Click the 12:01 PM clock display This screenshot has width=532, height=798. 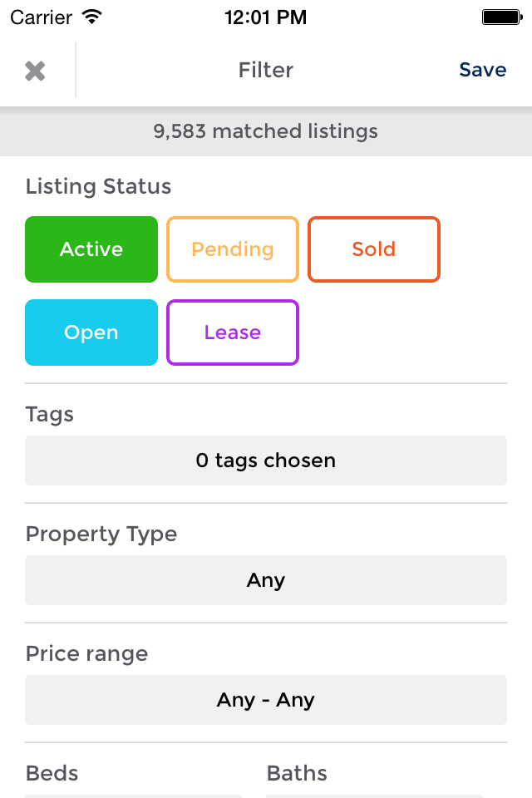coord(266,15)
